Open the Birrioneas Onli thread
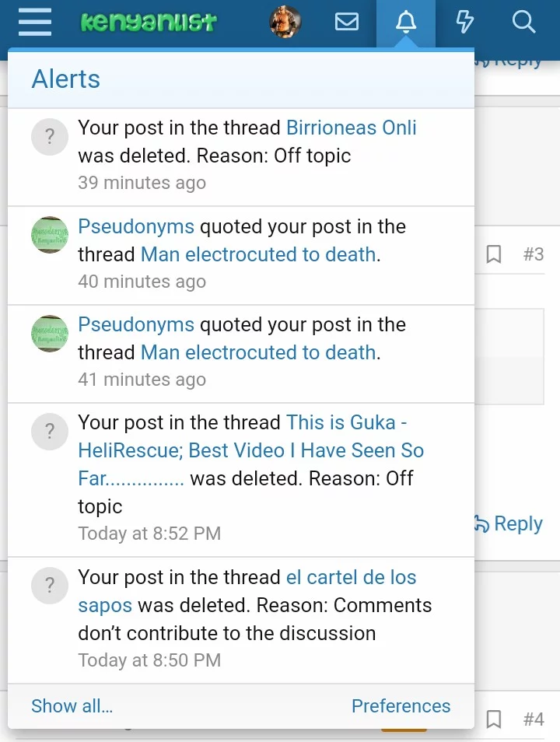560x742 pixels. click(x=352, y=128)
